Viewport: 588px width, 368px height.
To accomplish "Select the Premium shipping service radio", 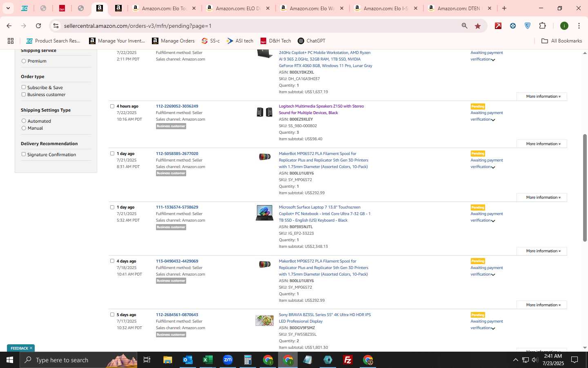I will click(x=24, y=61).
